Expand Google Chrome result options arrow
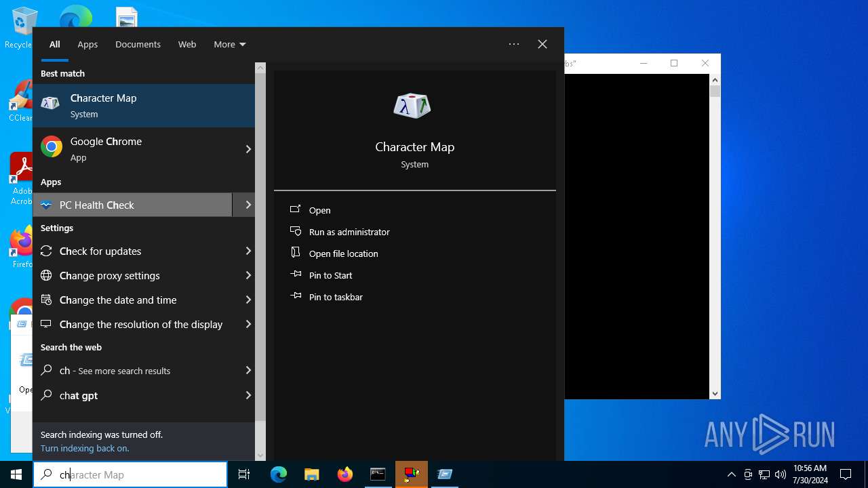The width and height of the screenshot is (868, 488). 248,149
